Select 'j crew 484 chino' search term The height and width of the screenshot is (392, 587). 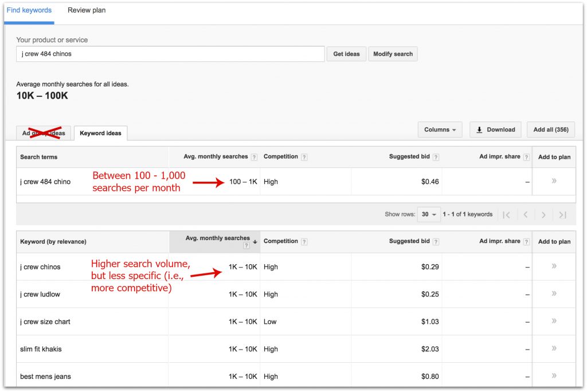pos(45,182)
